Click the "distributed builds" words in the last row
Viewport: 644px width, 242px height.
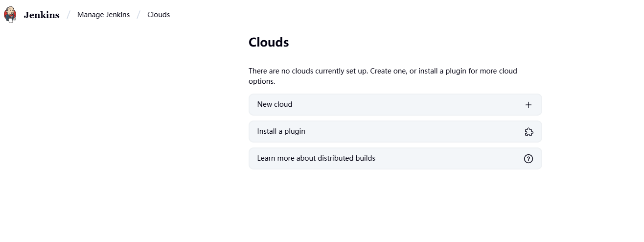coord(346,158)
